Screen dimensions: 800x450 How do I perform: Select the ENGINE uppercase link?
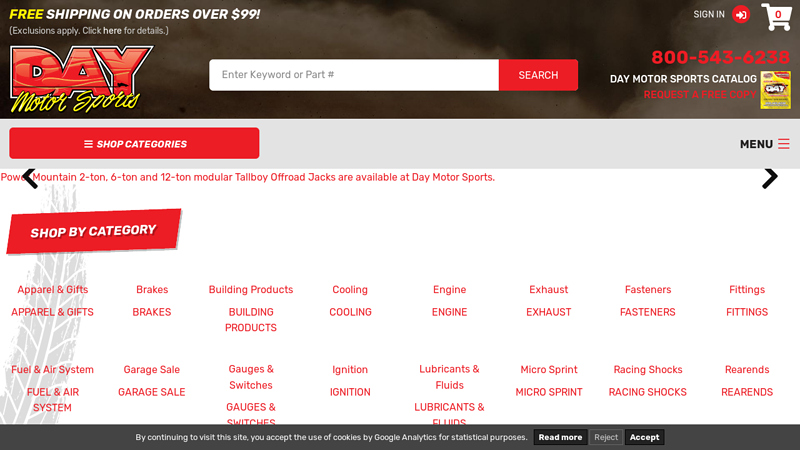point(449,312)
